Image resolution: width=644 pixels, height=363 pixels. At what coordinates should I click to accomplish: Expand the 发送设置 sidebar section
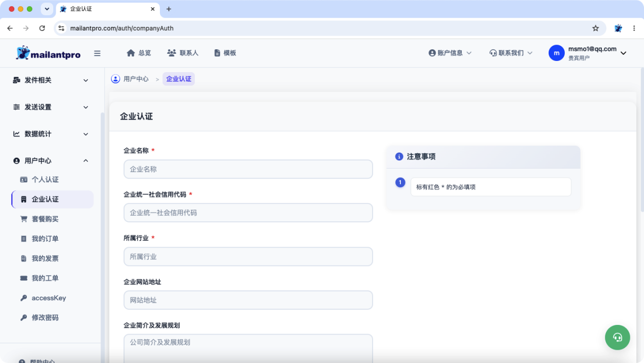click(x=51, y=107)
